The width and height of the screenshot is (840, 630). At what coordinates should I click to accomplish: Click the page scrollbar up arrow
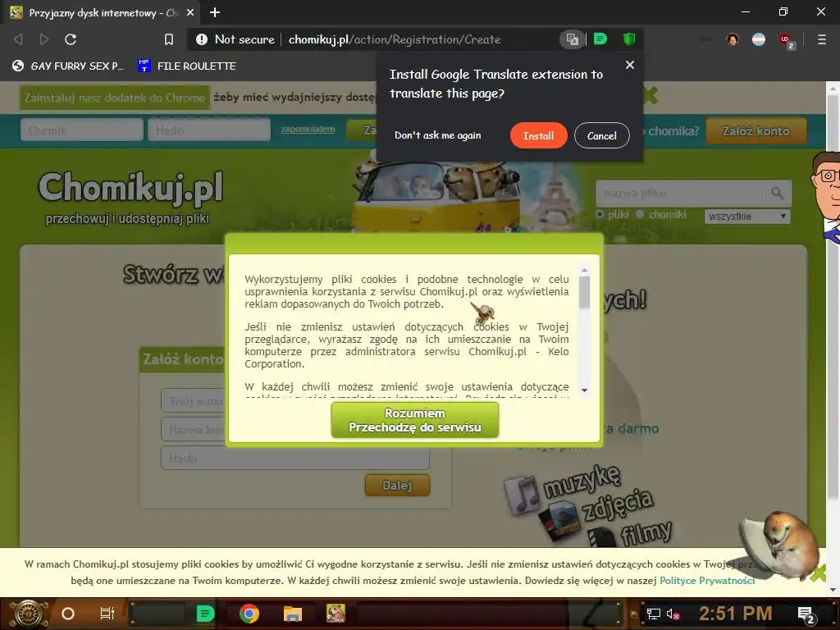point(833,88)
